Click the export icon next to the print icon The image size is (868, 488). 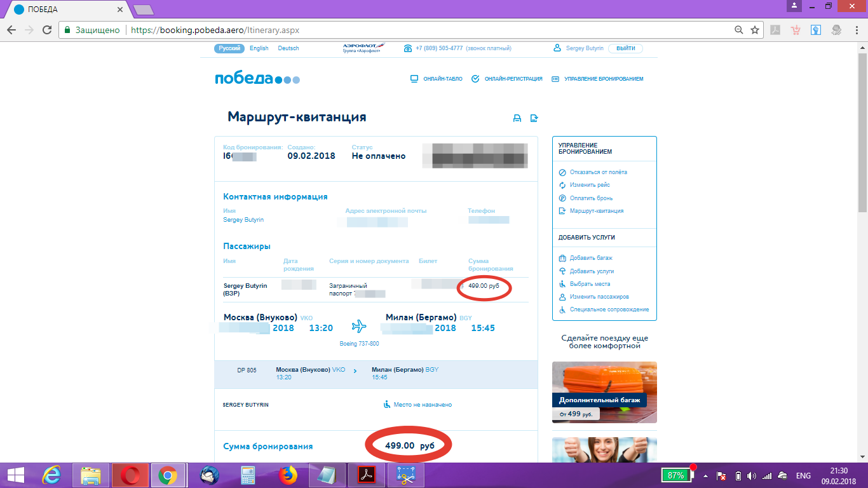(534, 118)
